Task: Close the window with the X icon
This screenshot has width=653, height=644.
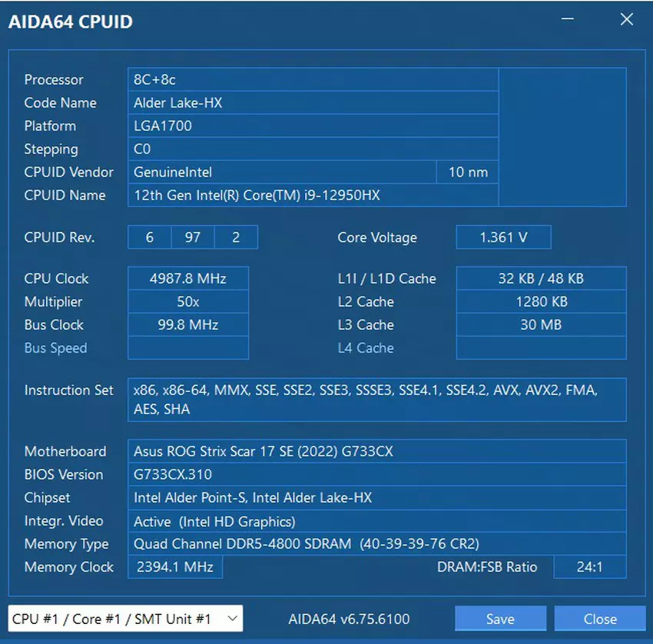Action: tap(626, 21)
